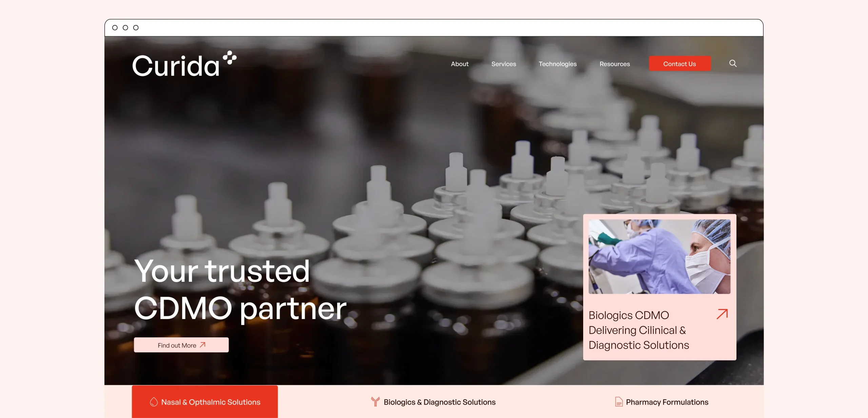The height and width of the screenshot is (418, 868).
Task: Click the plus-shaped dots mark above Curida
Action: click(x=230, y=58)
